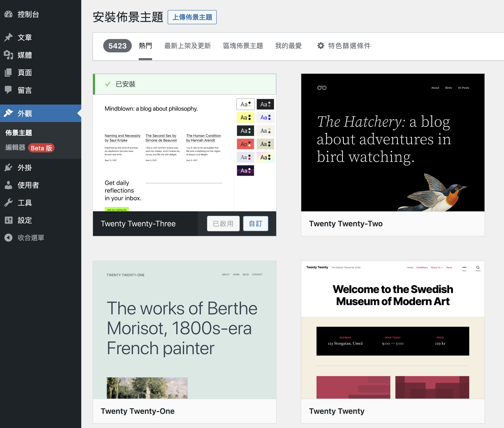504x428 pixels.
Task: Click the Users person icon (使用者)
Action: (8, 185)
